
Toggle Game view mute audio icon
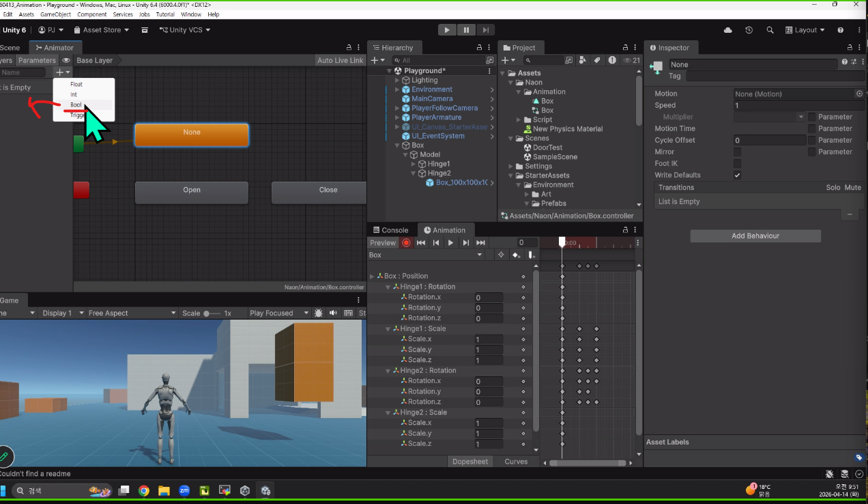pyautogui.click(x=334, y=313)
